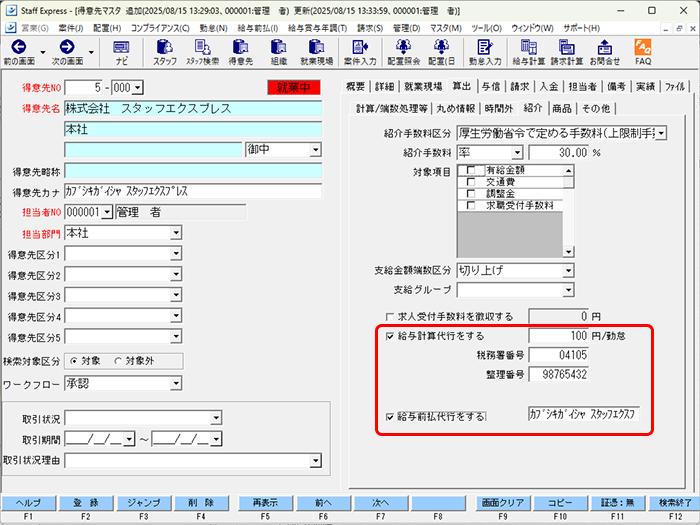Image resolution: width=700 pixels, height=525 pixels.
Task: Open the 配置照会 toolbar icon
Action: pos(404,47)
